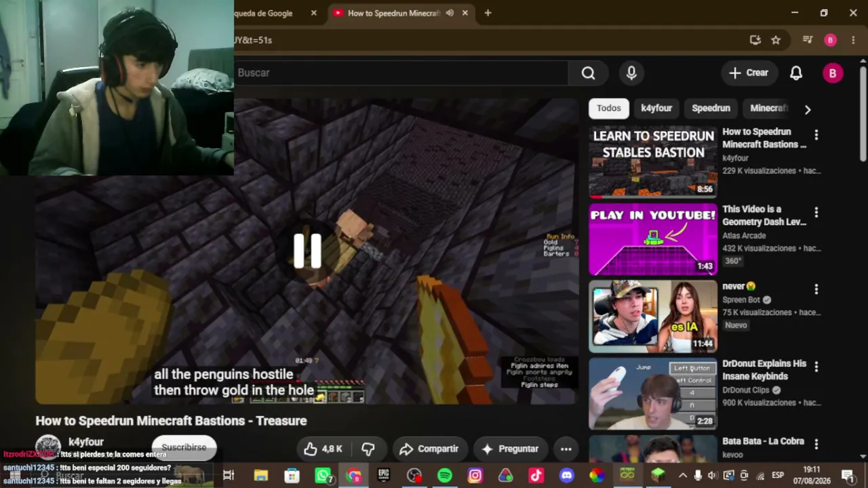Click the video title How to Speedrun Minecraft Bastions
This screenshot has width=868, height=488.
[x=171, y=421]
